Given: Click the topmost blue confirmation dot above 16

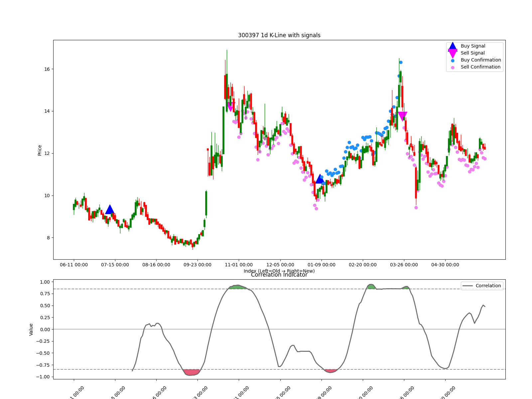Looking at the screenshot, I should (x=401, y=63).
